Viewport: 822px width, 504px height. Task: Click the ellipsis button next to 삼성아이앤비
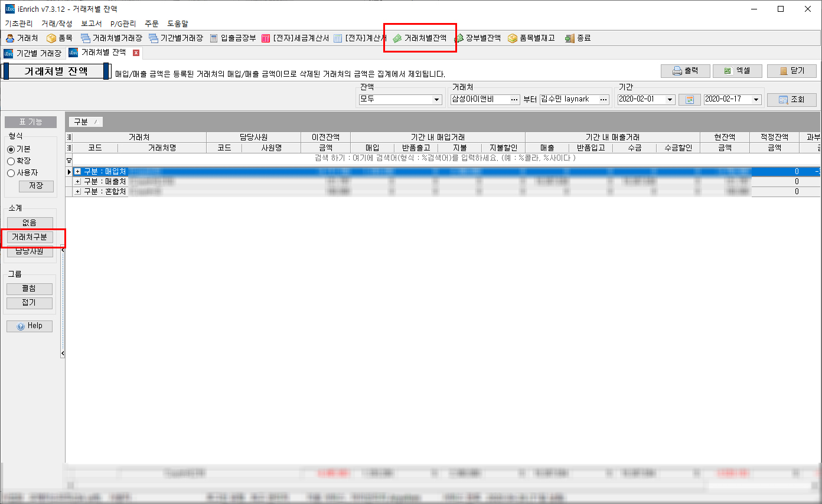tap(514, 100)
